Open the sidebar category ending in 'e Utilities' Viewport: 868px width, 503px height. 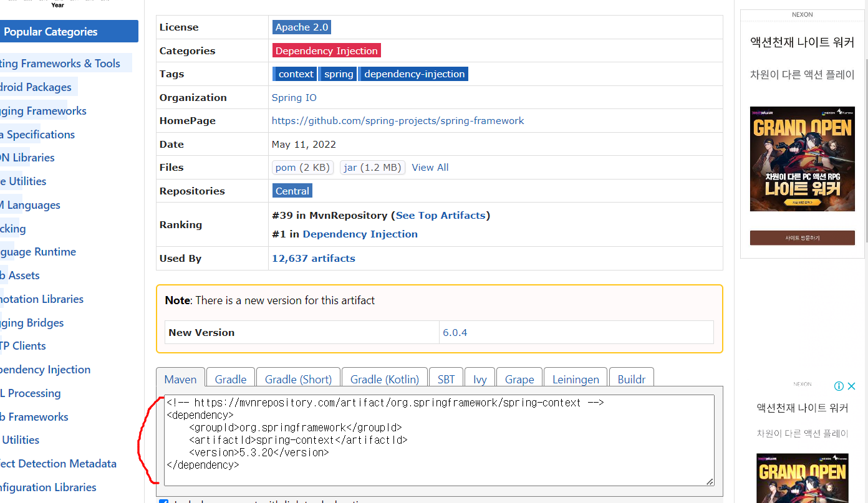coord(23,181)
